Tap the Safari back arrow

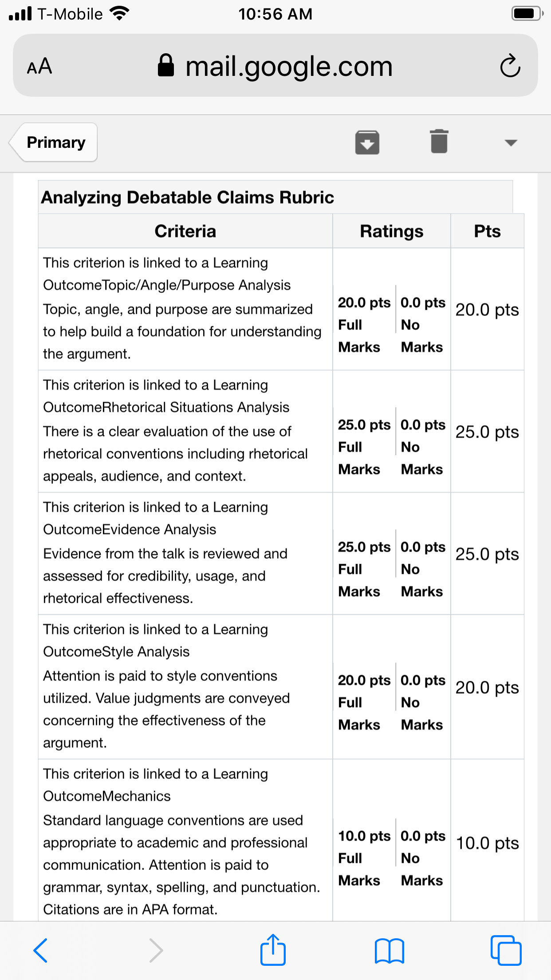[40, 950]
